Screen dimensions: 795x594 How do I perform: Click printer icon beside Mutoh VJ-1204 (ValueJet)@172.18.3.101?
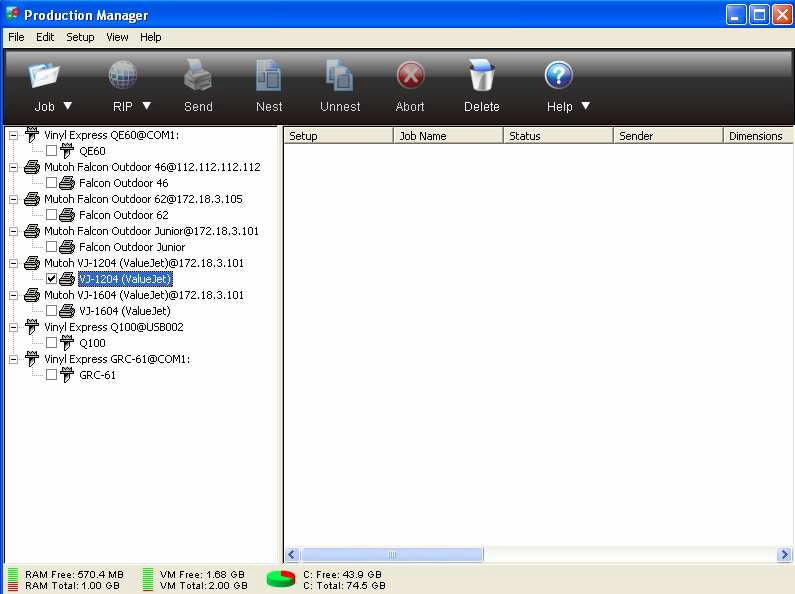coord(32,263)
